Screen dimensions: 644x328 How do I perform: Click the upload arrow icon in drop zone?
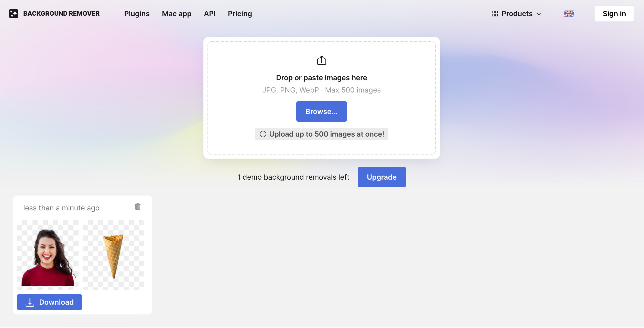click(321, 60)
